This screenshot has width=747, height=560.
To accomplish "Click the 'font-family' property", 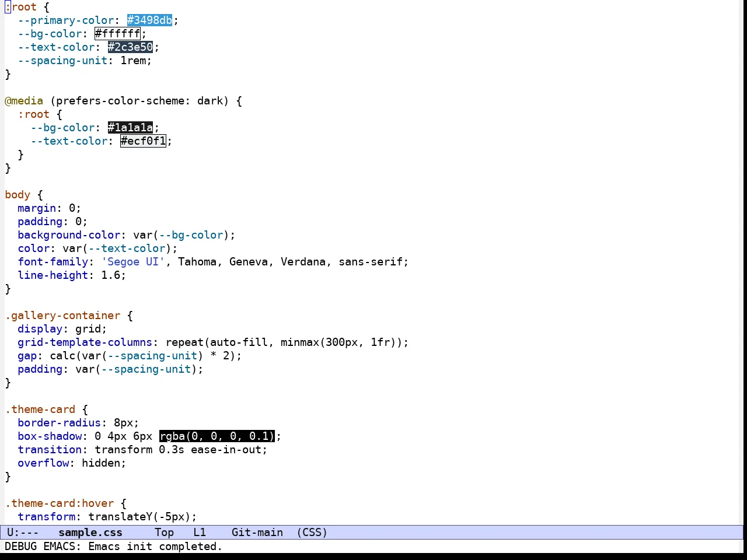I will (53, 262).
